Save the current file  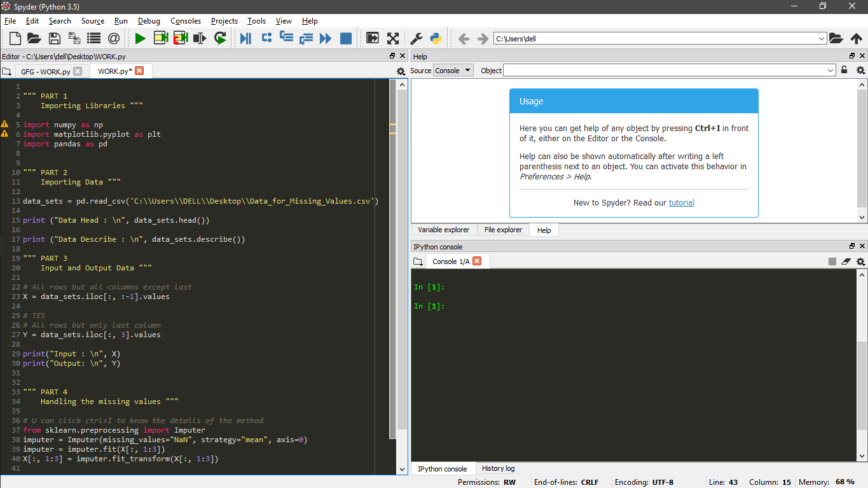pyautogui.click(x=55, y=38)
